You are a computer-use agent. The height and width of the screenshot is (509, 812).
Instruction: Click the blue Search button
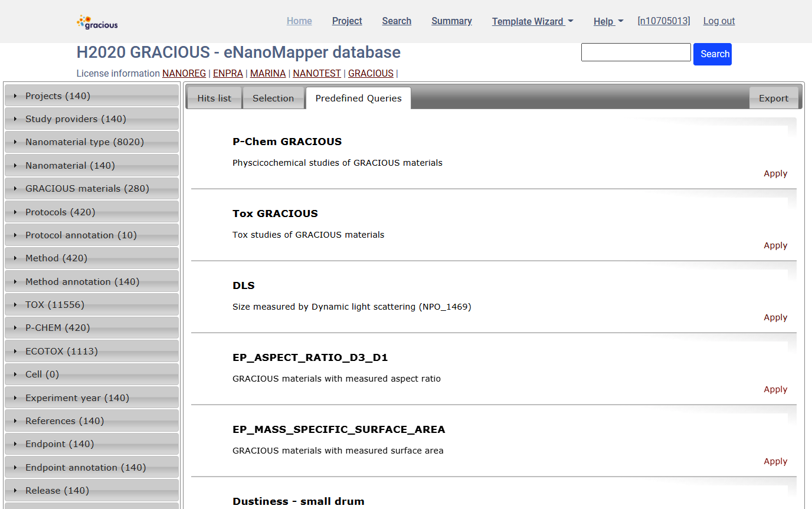[x=712, y=53]
